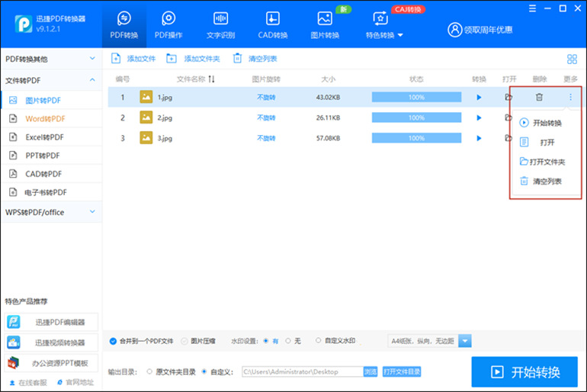Start converting 2.jpg with play icon

click(x=479, y=117)
